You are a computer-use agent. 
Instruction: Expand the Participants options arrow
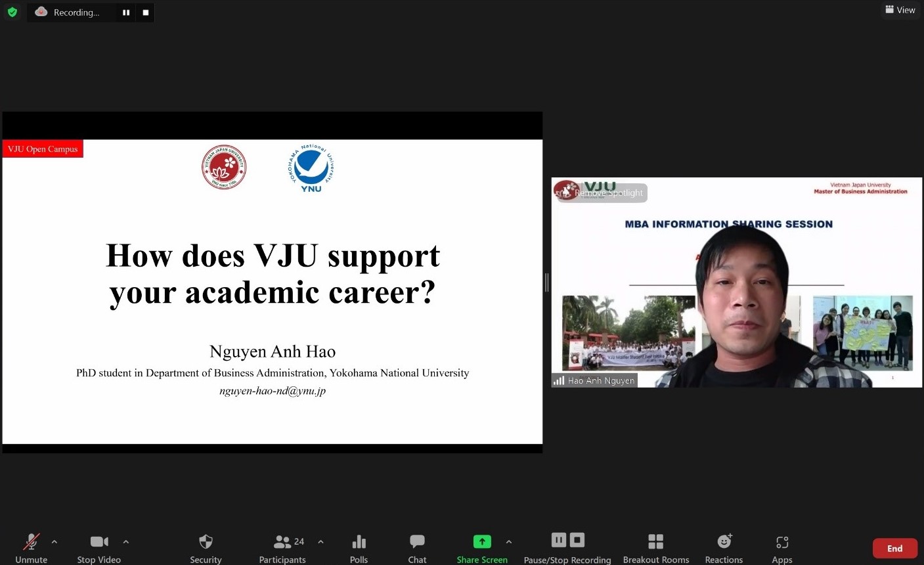click(x=320, y=542)
